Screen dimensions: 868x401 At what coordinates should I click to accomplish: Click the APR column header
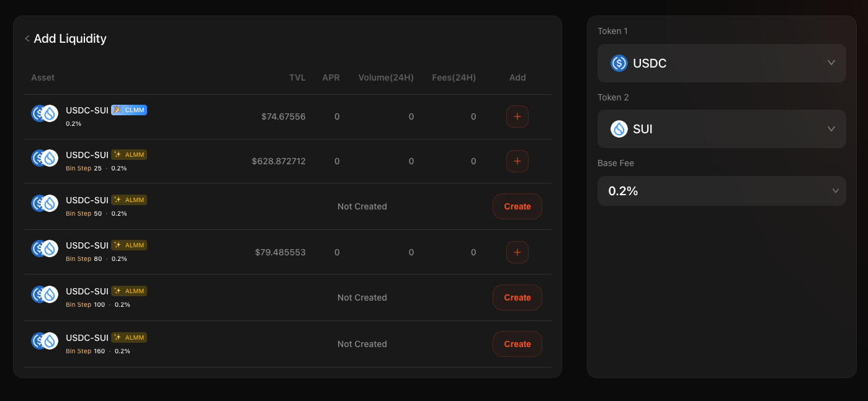[x=331, y=77]
